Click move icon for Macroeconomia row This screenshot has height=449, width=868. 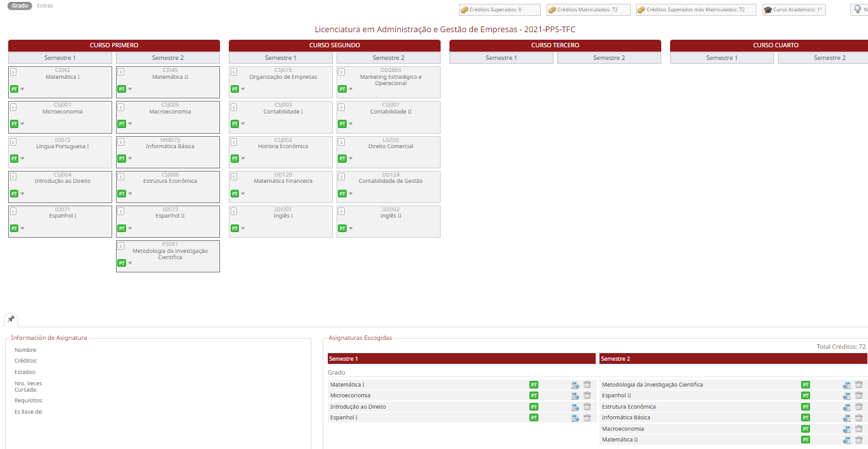[x=847, y=429]
